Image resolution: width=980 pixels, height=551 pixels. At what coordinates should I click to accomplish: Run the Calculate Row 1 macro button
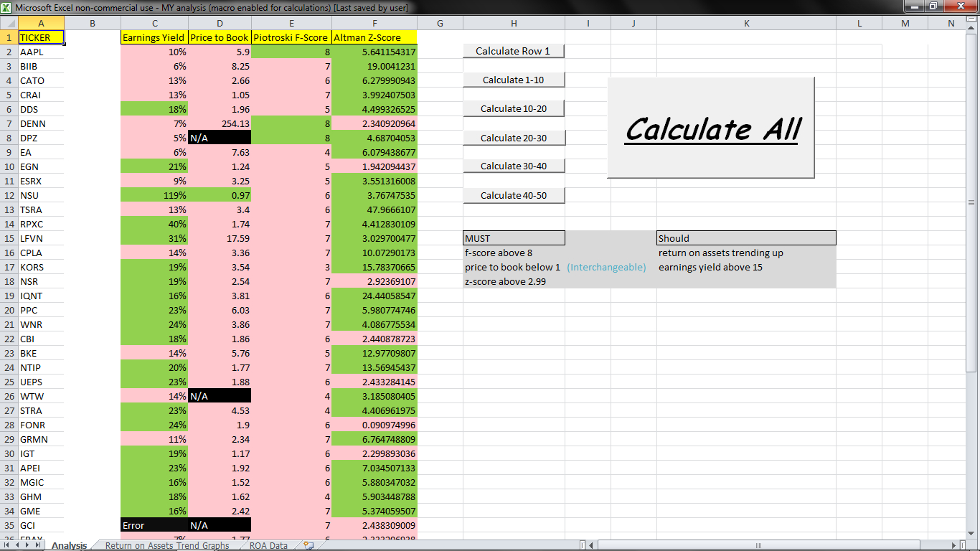coord(514,51)
